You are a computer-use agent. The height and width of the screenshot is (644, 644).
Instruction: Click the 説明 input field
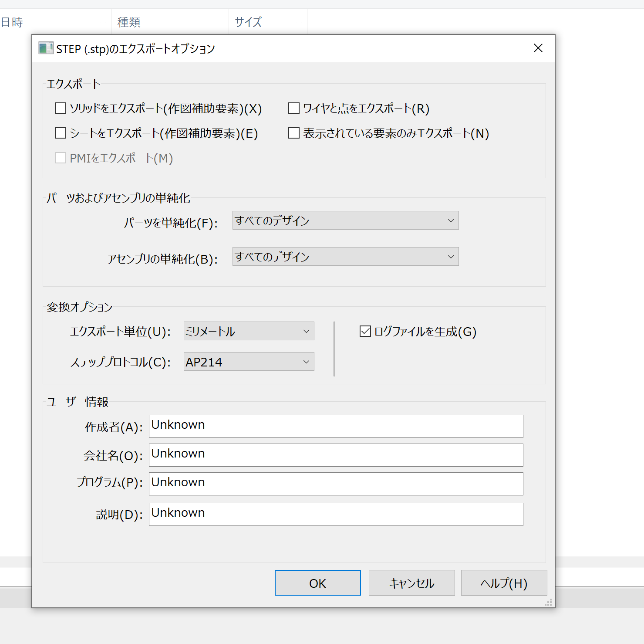pos(336,514)
